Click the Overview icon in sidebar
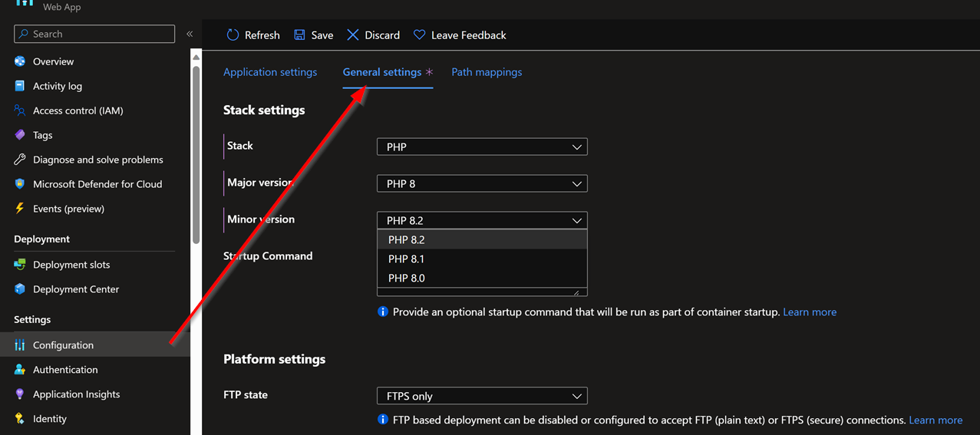 click(20, 61)
